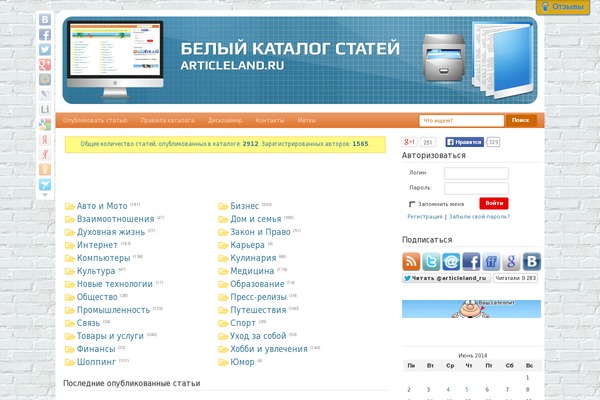Open Контакты menu item
Viewport: 600px width, 400px height.
(x=270, y=120)
